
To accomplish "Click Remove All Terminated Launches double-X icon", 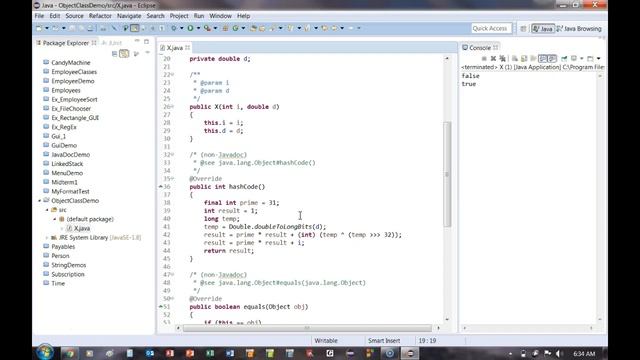I will [502, 58].
